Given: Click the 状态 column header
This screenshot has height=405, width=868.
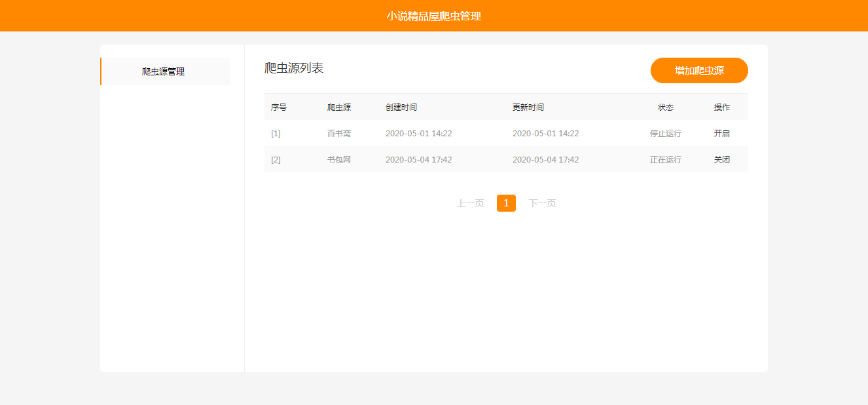Looking at the screenshot, I should click(666, 107).
